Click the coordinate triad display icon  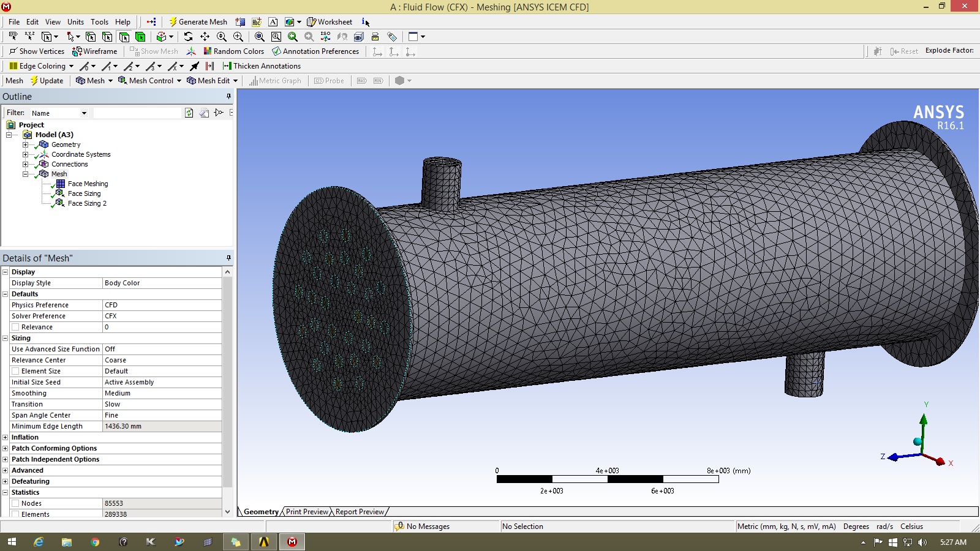click(191, 51)
